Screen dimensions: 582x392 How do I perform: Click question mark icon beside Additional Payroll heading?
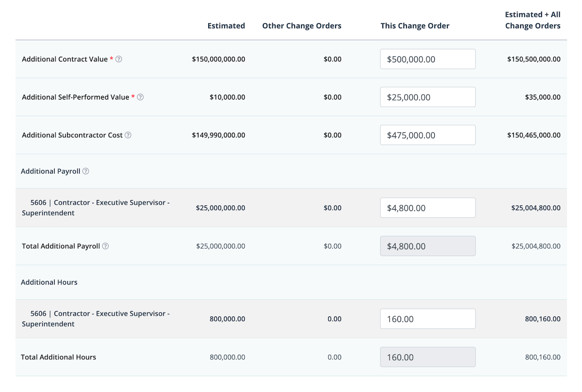coord(86,171)
